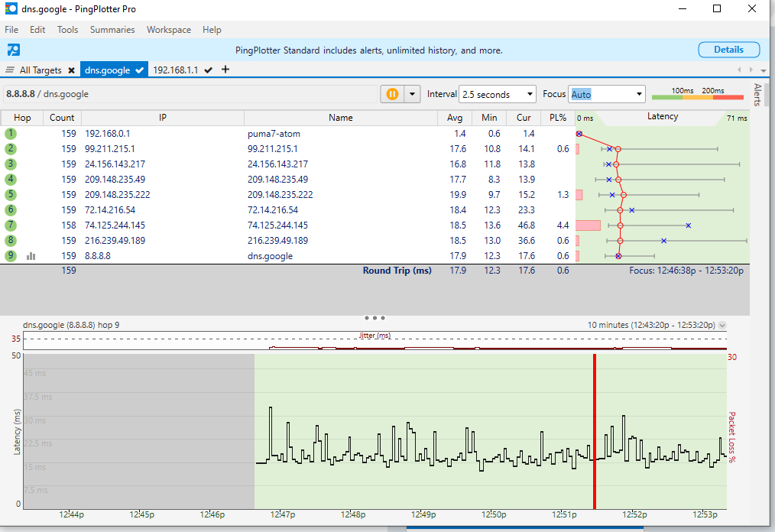Image resolution: width=775 pixels, height=532 pixels.
Task: Select hop 5 green circle
Action: coord(11,195)
